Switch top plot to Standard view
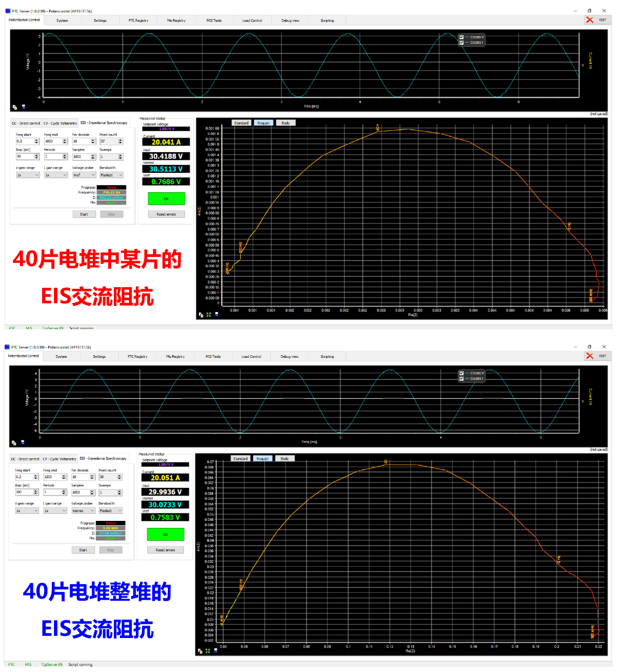 point(241,123)
